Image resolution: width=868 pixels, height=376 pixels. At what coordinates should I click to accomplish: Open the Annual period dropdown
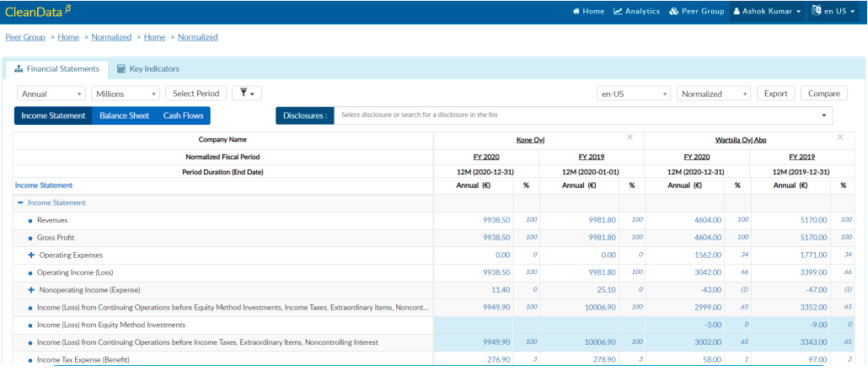click(51, 94)
